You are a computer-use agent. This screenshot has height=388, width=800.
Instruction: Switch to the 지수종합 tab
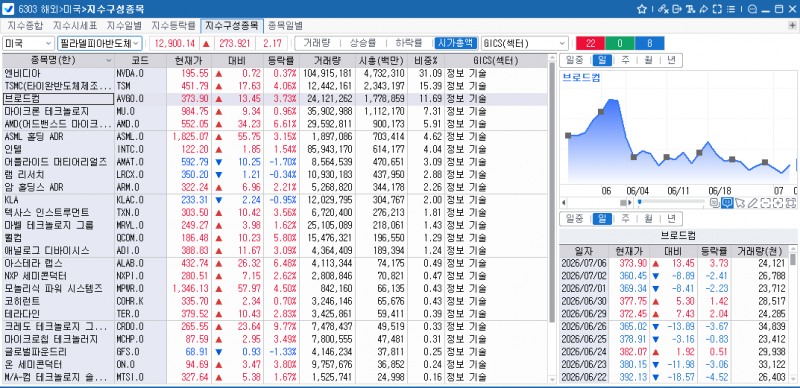[25, 26]
